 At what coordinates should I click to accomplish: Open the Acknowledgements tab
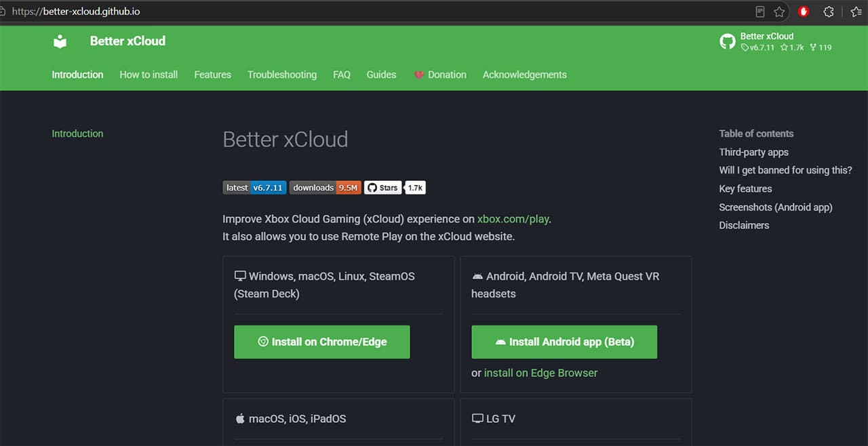(x=525, y=75)
